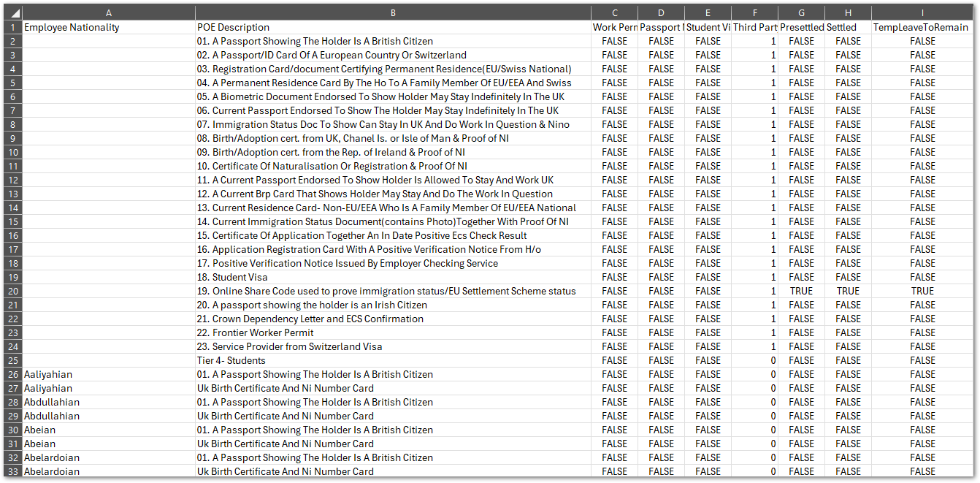
Task: Select row 1 header
Action: click(12, 27)
